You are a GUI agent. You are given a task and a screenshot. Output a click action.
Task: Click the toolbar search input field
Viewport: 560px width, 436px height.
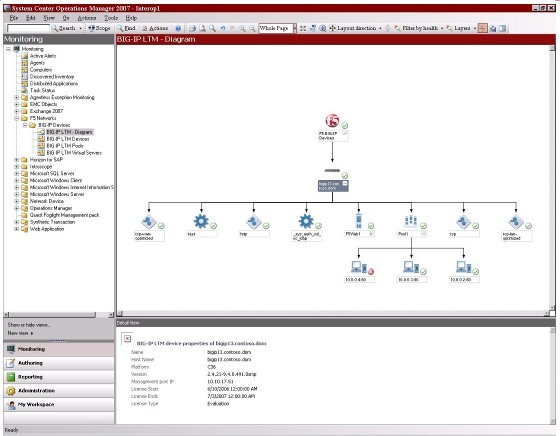tap(28, 28)
